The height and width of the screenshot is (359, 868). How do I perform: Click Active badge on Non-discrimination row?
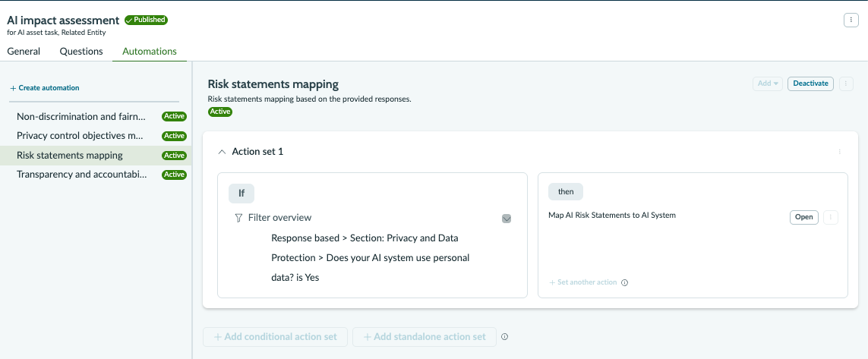point(174,117)
